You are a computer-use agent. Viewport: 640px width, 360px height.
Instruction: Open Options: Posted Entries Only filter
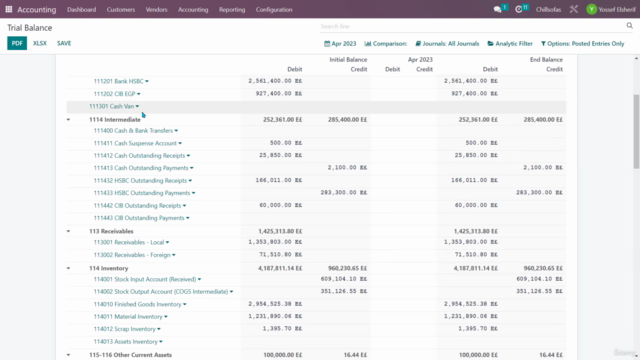click(x=582, y=44)
